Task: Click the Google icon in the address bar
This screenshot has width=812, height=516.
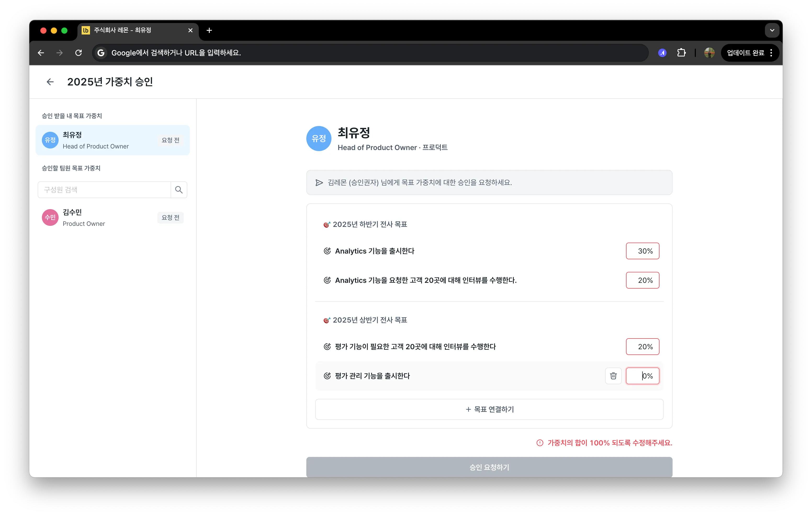Action: click(100, 53)
